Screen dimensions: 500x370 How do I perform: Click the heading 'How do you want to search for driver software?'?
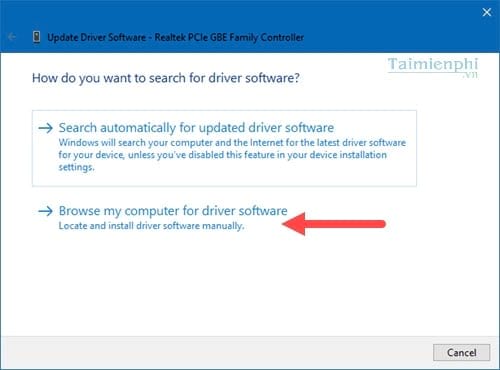tap(166, 78)
